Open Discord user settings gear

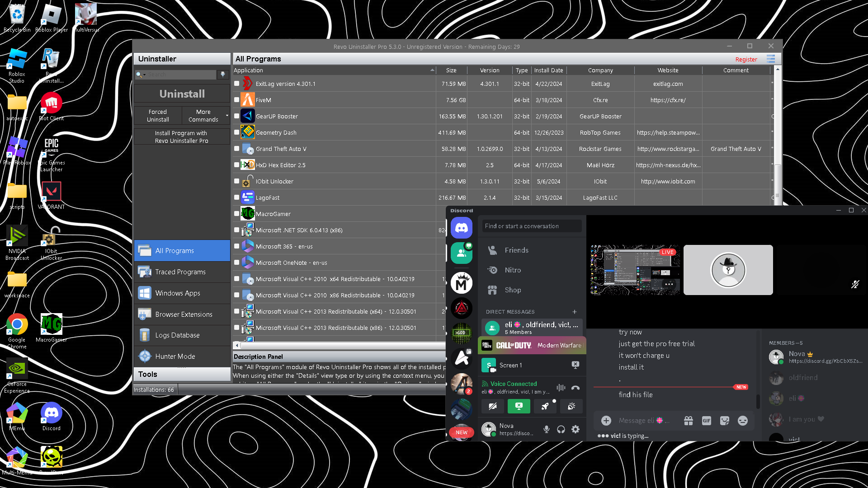coord(575,429)
